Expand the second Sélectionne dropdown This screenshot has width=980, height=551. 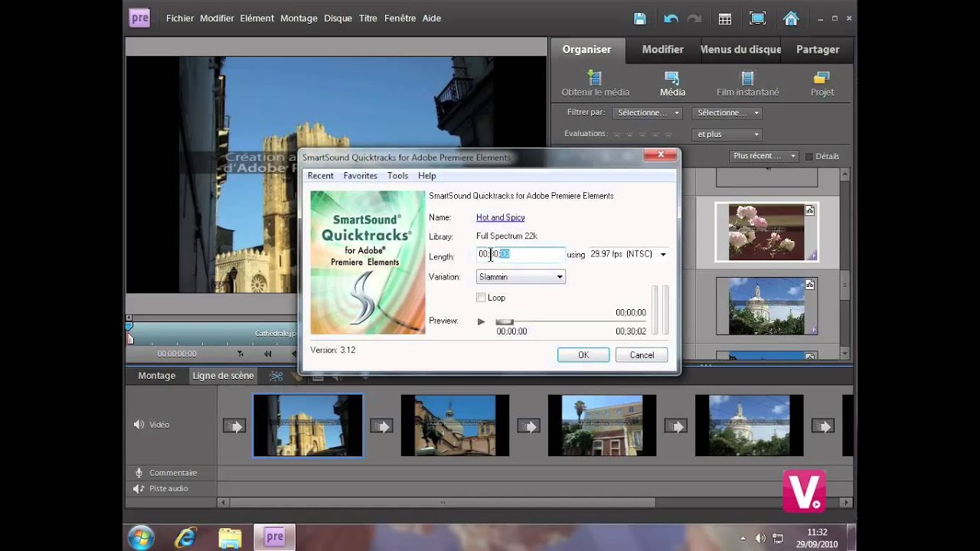tap(727, 112)
